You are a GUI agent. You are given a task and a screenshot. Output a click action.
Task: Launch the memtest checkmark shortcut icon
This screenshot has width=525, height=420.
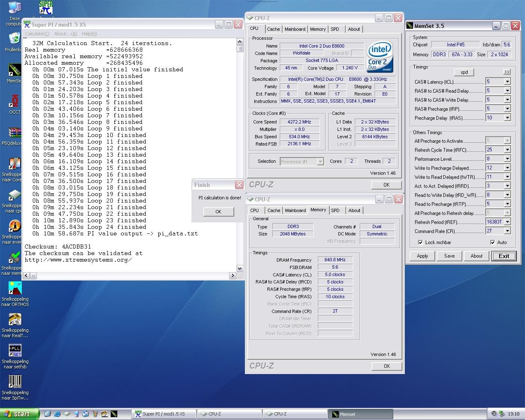coord(15,257)
